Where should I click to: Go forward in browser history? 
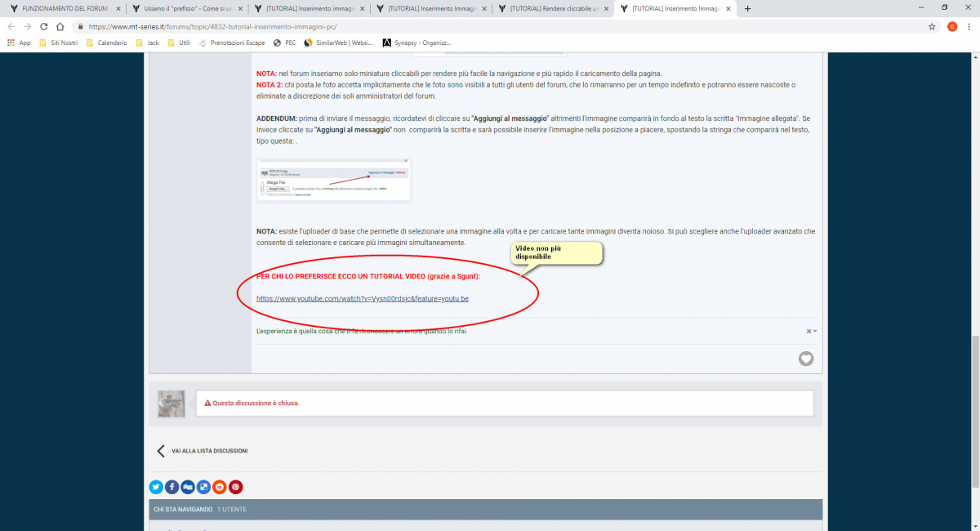(x=28, y=26)
